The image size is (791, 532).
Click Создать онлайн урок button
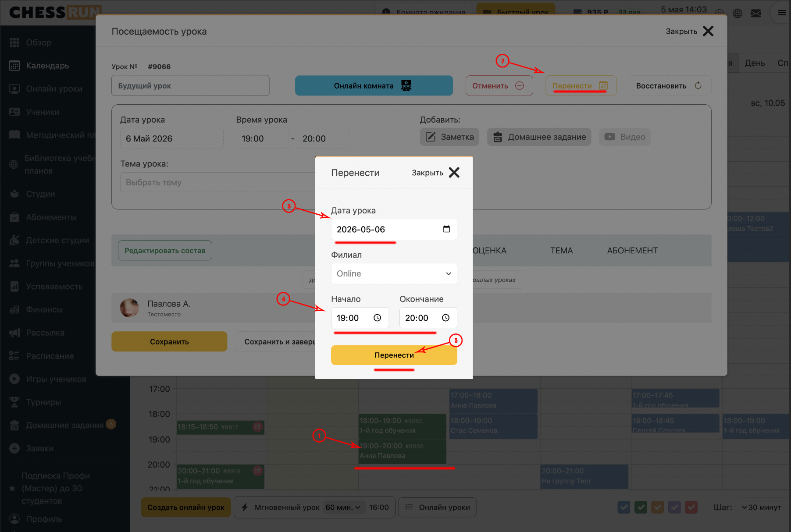tap(186, 507)
